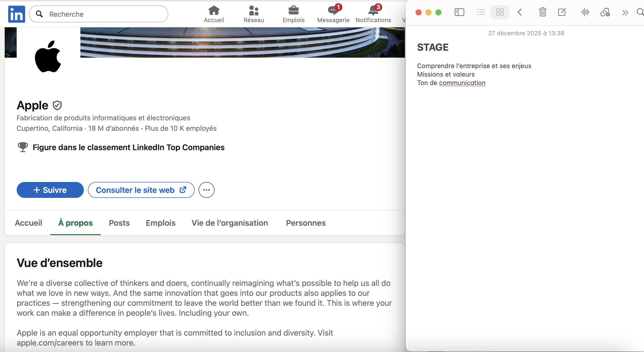Click the Apple cover banner image
Screen dimensions: 644x352
pos(242,43)
